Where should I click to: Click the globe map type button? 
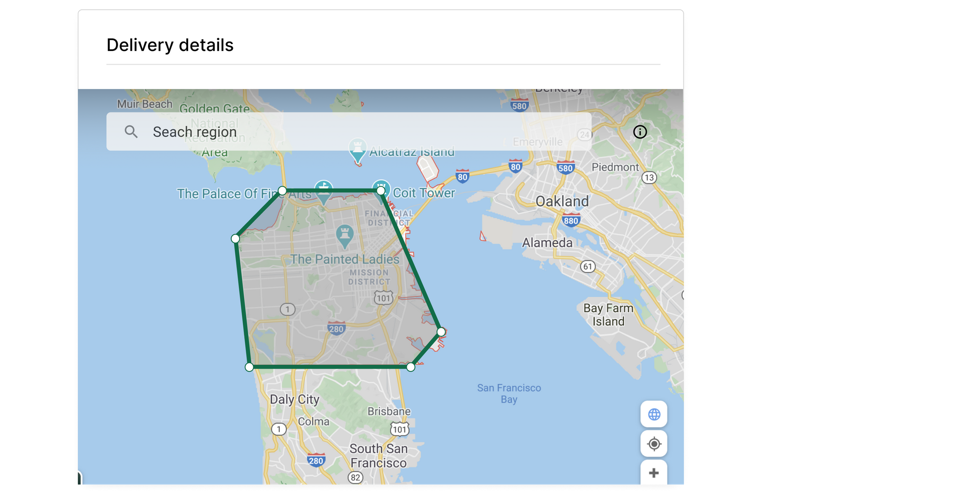click(x=654, y=414)
